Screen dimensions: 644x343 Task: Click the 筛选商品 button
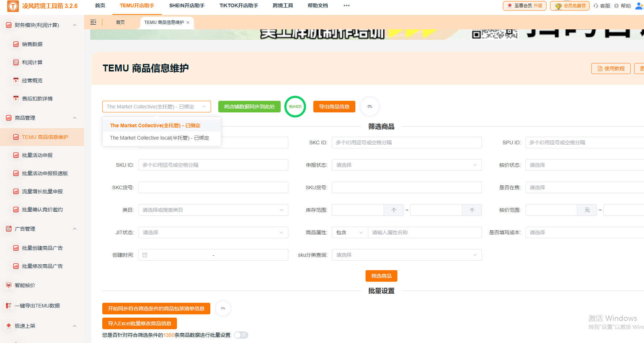pyautogui.click(x=381, y=276)
